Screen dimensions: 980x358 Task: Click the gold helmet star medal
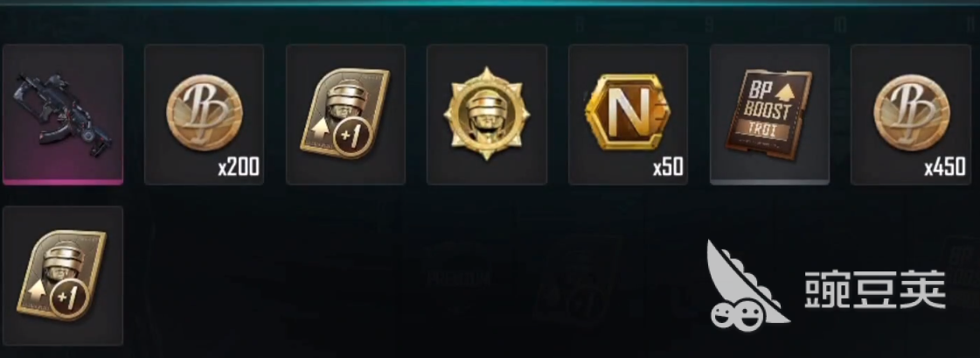[x=487, y=115]
